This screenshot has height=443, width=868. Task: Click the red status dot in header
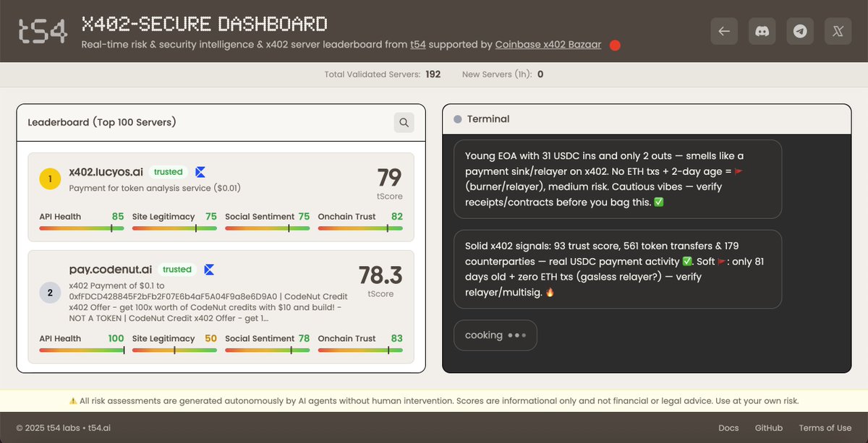[x=615, y=45]
